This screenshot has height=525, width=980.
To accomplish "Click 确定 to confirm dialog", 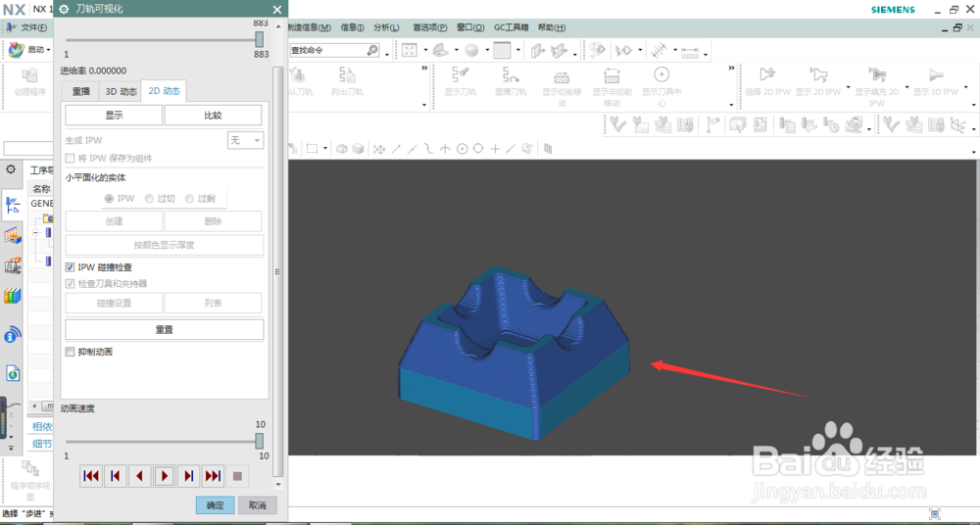I will tap(215, 505).
